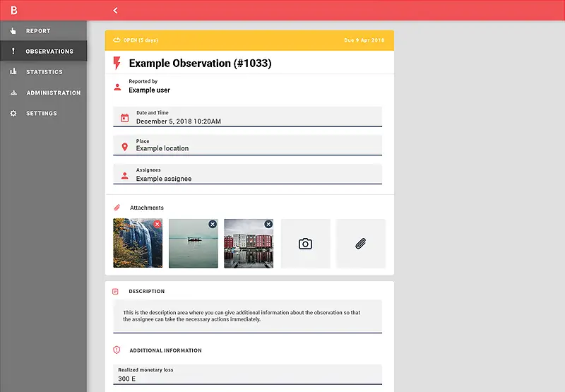Click into the description text area
The width and height of the screenshot is (565, 392).
pyautogui.click(x=247, y=316)
